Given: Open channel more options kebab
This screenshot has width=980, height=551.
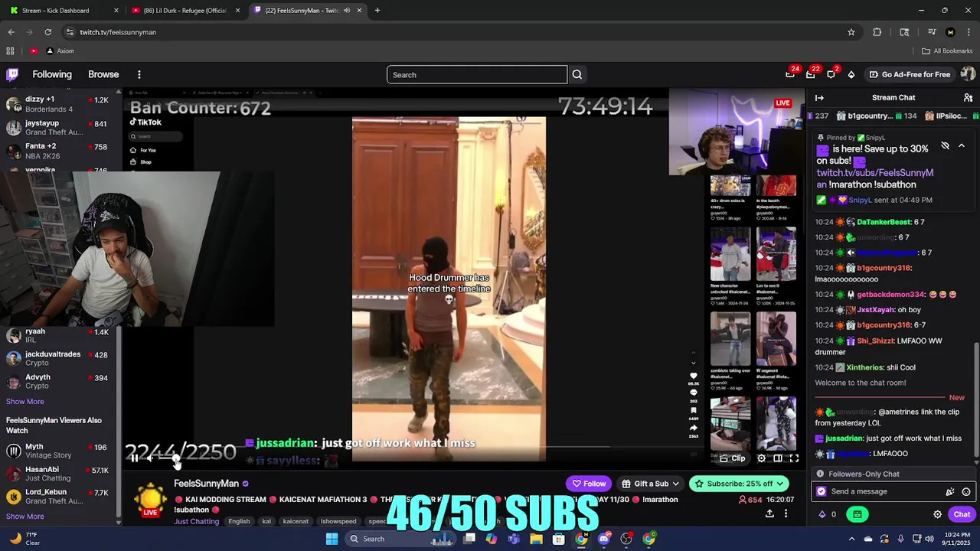Looking at the screenshot, I should click(786, 514).
